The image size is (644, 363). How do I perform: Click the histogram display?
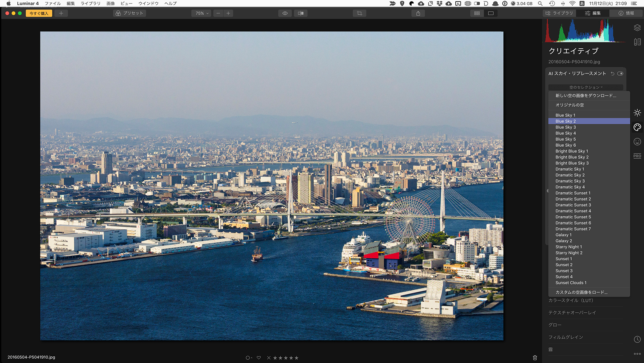[x=585, y=31]
